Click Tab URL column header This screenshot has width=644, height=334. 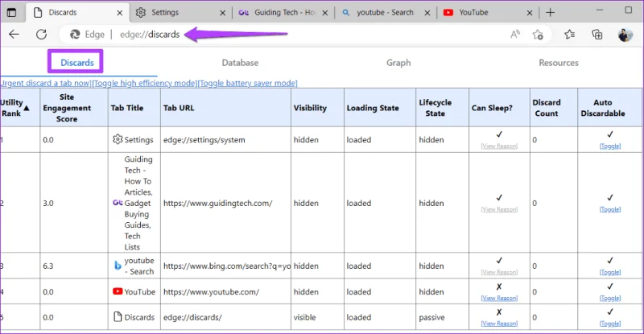226,108
